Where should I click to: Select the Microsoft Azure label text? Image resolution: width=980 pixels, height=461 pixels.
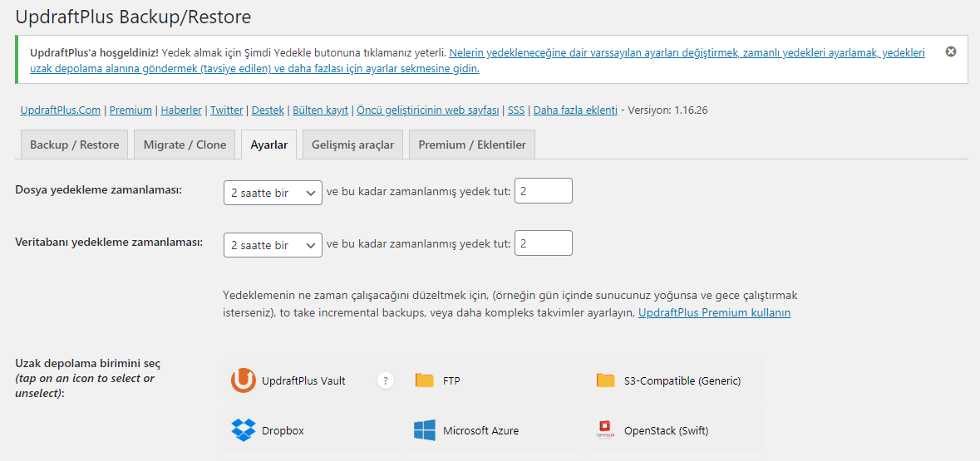coord(480,430)
